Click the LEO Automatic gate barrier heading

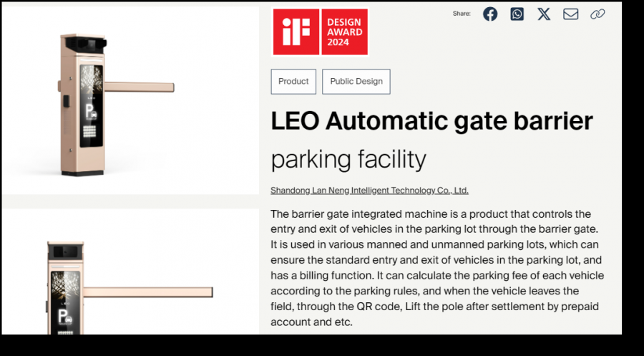point(431,122)
